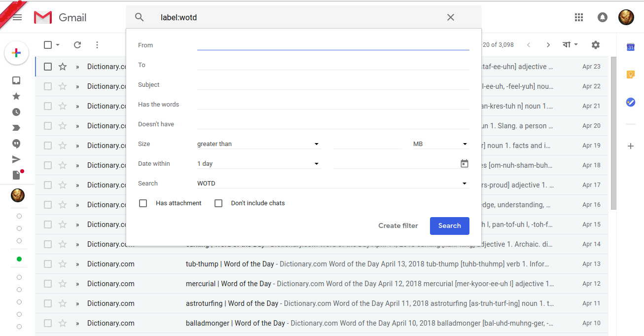Select the astroturfing email checkbox
Image resolution: width=644 pixels, height=336 pixels.
pos(48,303)
